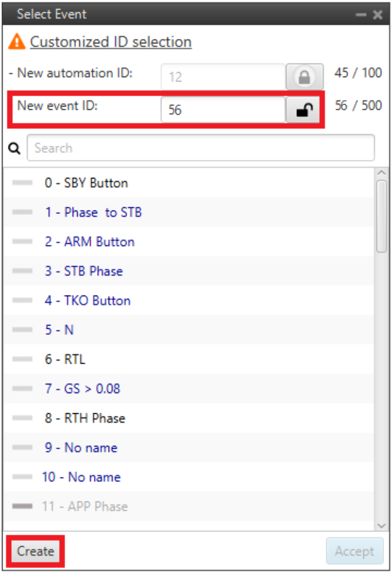The height and width of the screenshot is (572, 392).
Task: Click the dark dash icon beside 11 - APP Phase
Action: tap(22, 506)
